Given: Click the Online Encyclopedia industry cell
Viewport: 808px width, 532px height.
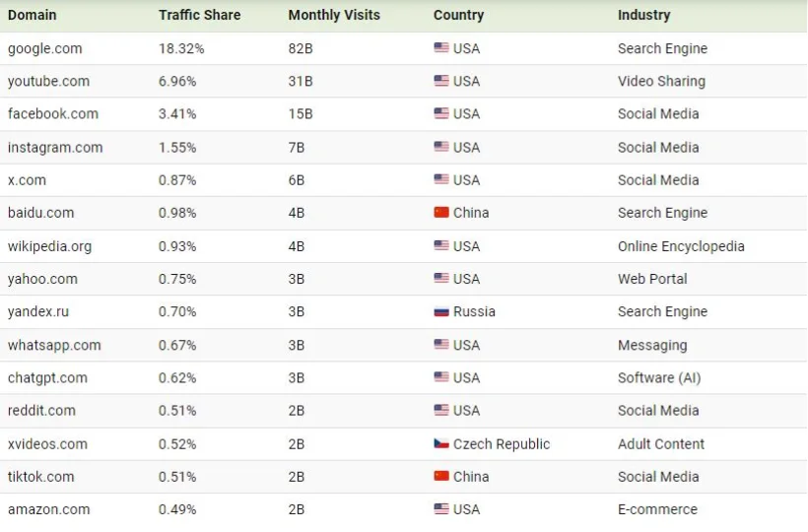Looking at the screenshot, I should (x=681, y=246).
